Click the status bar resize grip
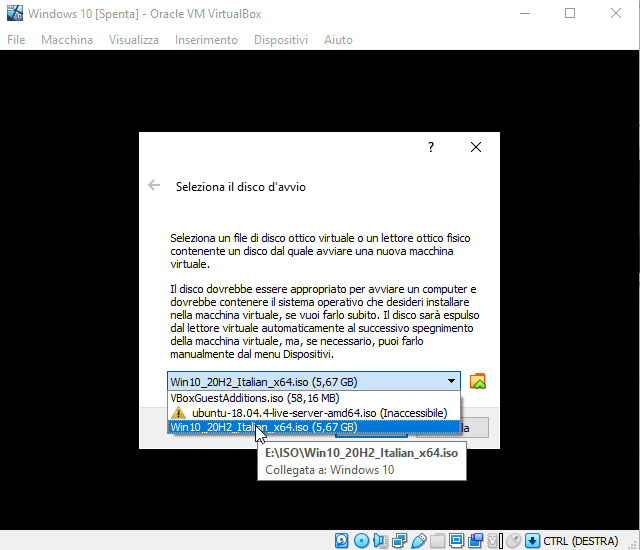The height and width of the screenshot is (550, 640). pyautogui.click(x=634, y=545)
